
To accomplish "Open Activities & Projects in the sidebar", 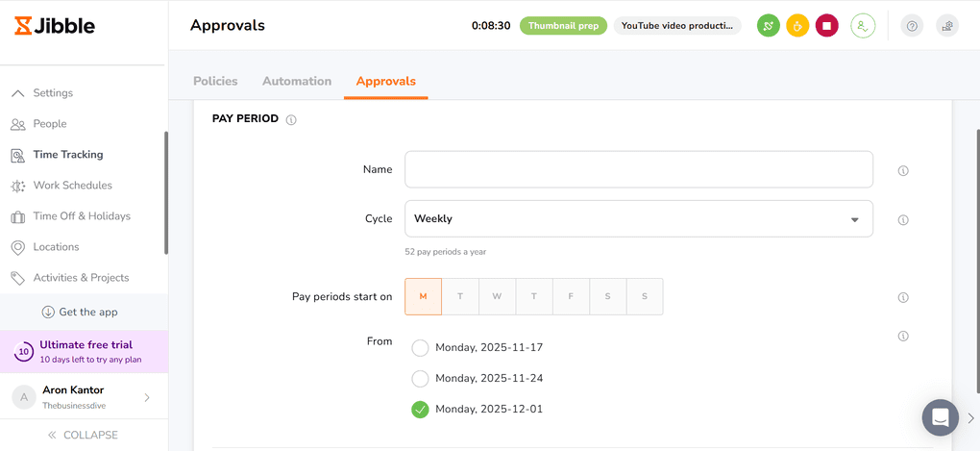I will 83,278.
